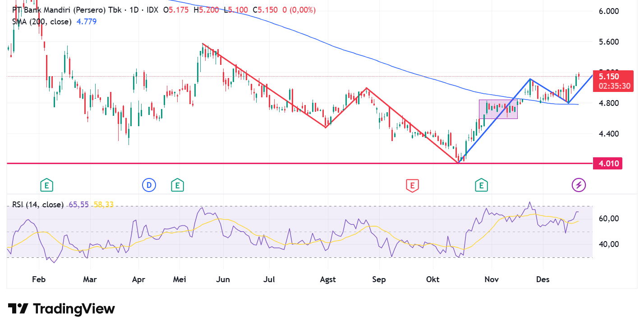Click the blue SMA value 4.779

(87, 22)
